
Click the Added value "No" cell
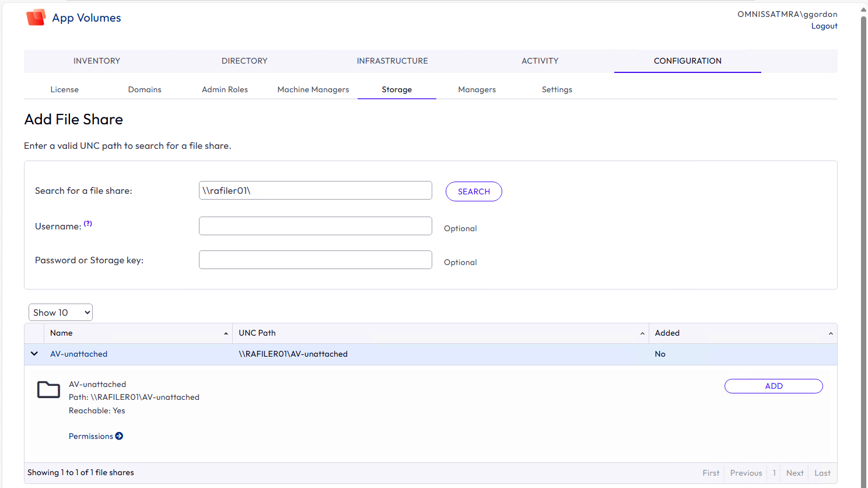(x=660, y=354)
